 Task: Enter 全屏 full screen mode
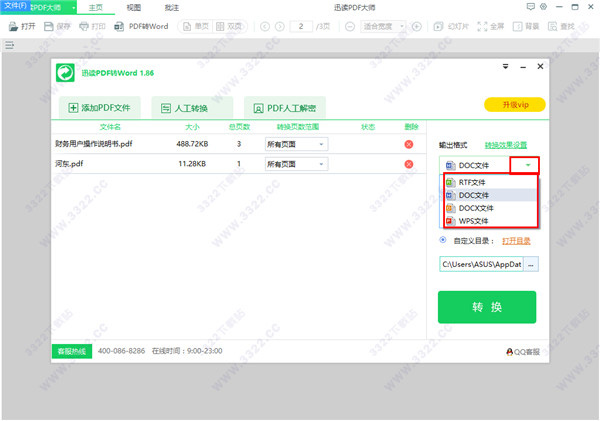[491, 26]
